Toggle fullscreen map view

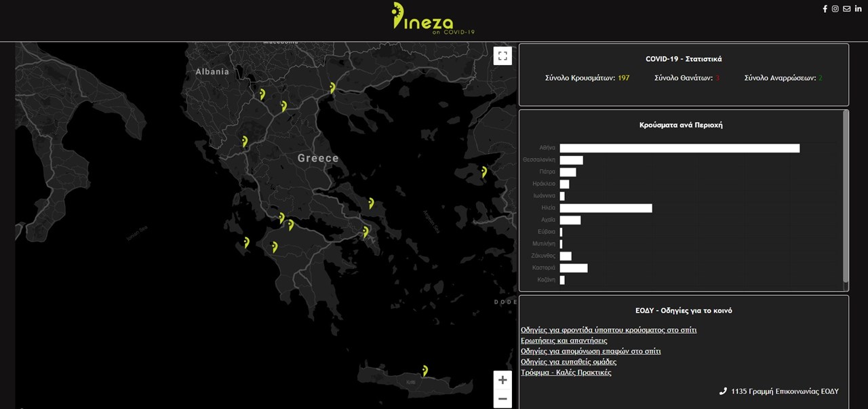click(x=502, y=56)
